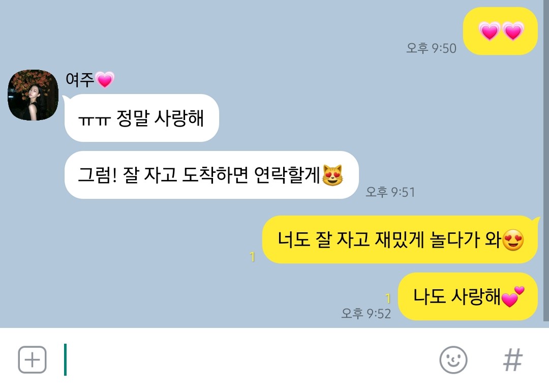The width and height of the screenshot is (549, 392).
Task: Select the 'ㅠㅠ 정말 사랑해' message bubble
Action: [142, 118]
